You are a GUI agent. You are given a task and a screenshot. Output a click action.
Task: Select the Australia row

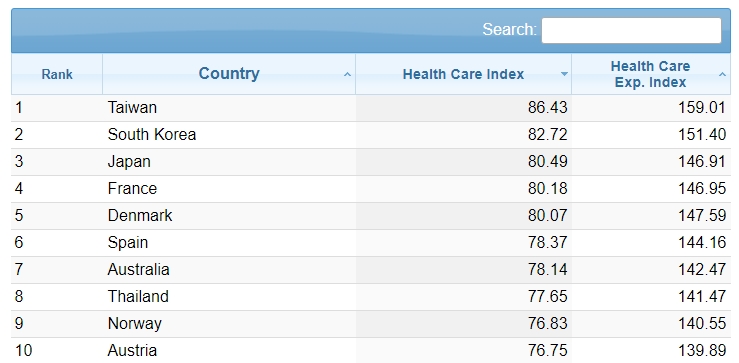[x=371, y=270]
